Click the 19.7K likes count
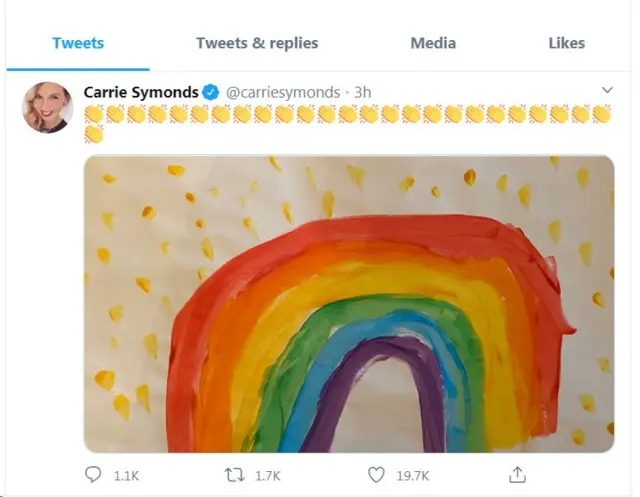This screenshot has width=640, height=497. tap(413, 476)
